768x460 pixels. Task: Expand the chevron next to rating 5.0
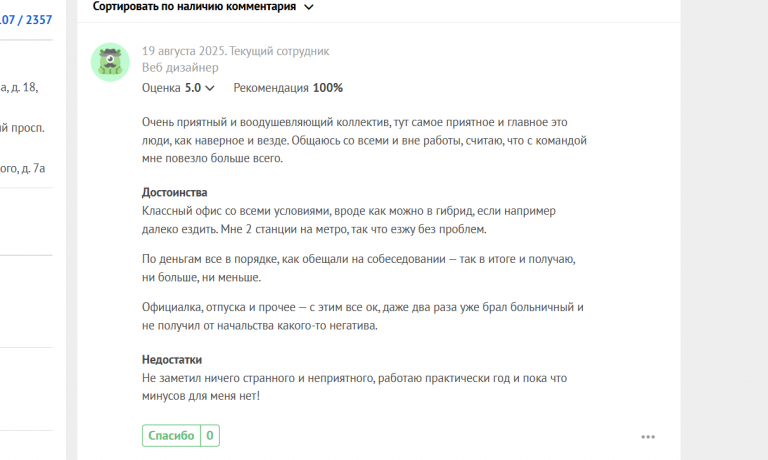pos(210,88)
